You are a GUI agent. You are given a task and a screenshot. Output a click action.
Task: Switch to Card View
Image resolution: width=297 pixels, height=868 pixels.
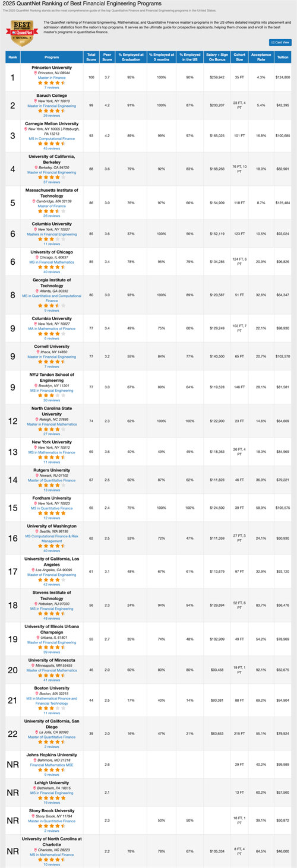click(x=280, y=43)
